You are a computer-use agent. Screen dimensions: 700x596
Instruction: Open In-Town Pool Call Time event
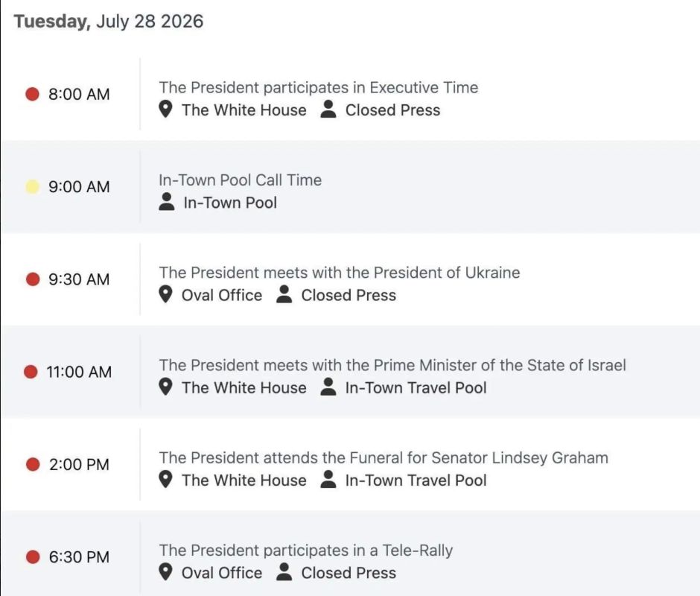click(x=241, y=180)
